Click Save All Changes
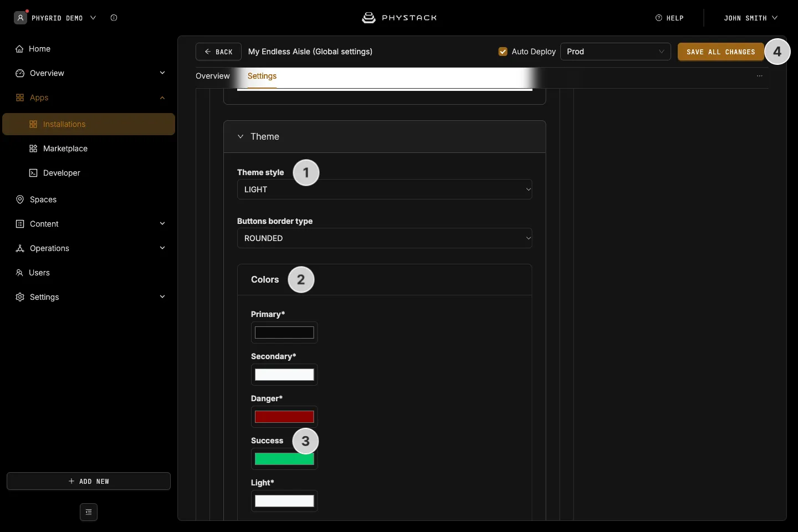Screen dimensions: 798x532 point(721,52)
